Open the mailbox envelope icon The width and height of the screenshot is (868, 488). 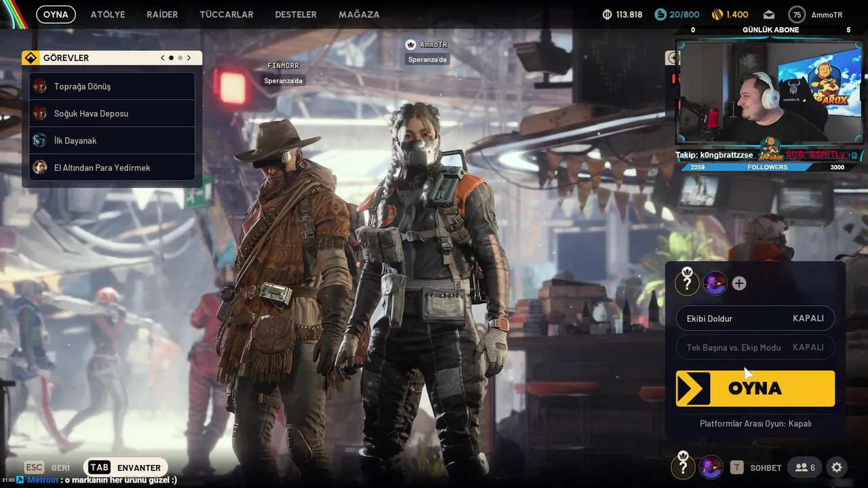pyautogui.click(x=769, y=14)
